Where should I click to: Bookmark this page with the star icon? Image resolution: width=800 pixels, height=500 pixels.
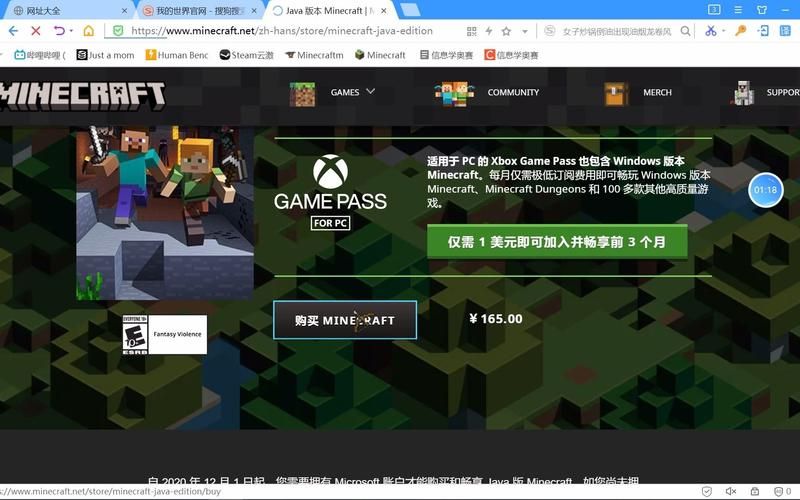click(x=506, y=32)
